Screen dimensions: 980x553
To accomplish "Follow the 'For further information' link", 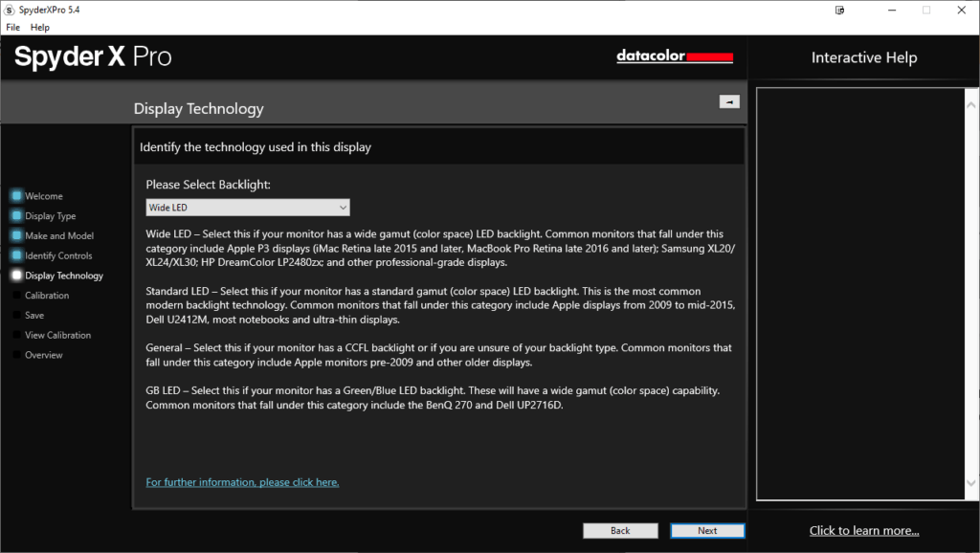I will tap(242, 482).
